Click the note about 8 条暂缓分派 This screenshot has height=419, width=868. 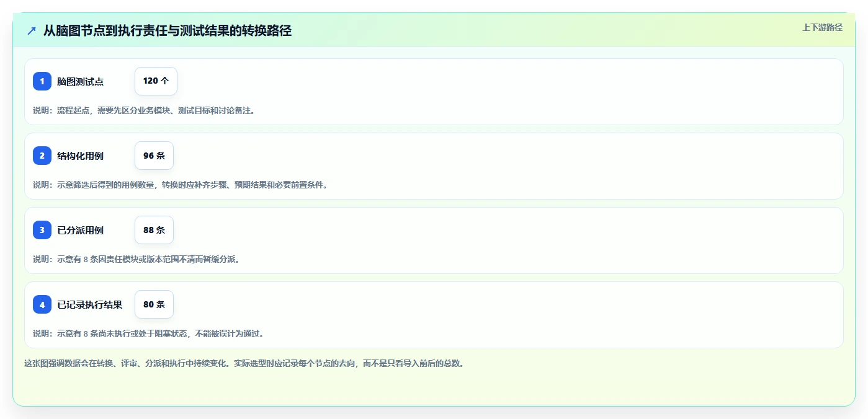click(x=136, y=259)
